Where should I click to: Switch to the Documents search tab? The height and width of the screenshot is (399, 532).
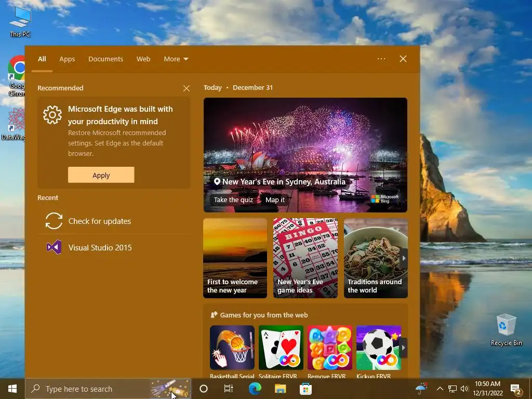pyautogui.click(x=106, y=59)
